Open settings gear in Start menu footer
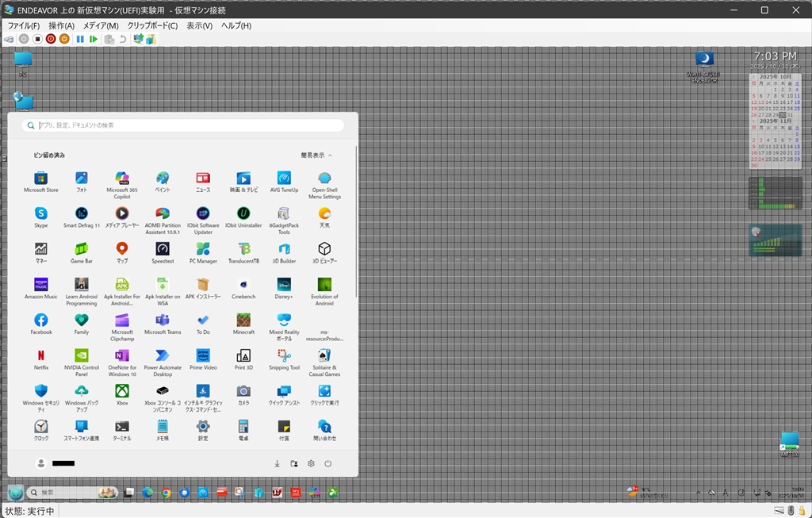This screenshot has height=518, width=812. [x=311, y=463]
